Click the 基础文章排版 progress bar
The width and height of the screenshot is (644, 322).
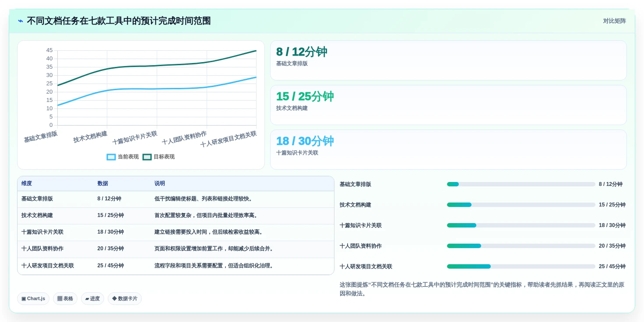521,184
